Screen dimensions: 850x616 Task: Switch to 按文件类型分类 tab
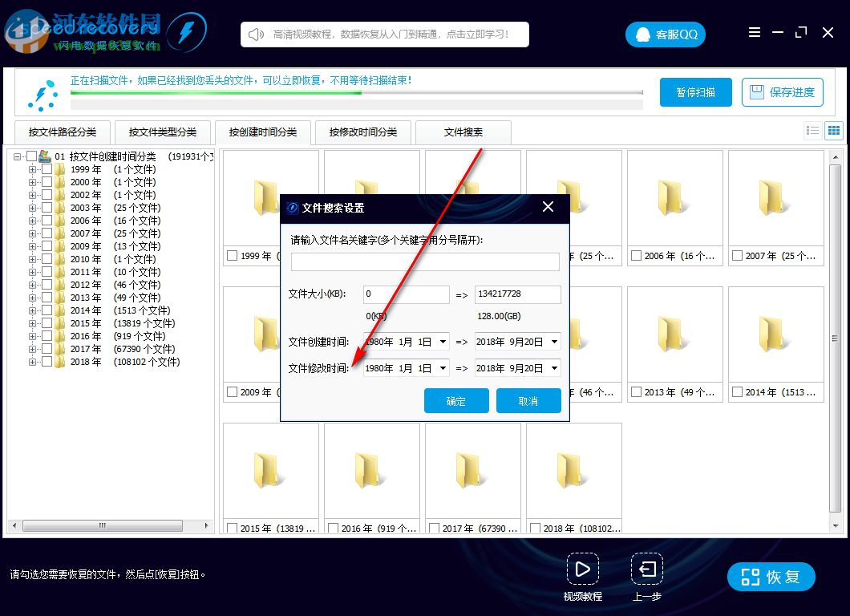point(163,132)
